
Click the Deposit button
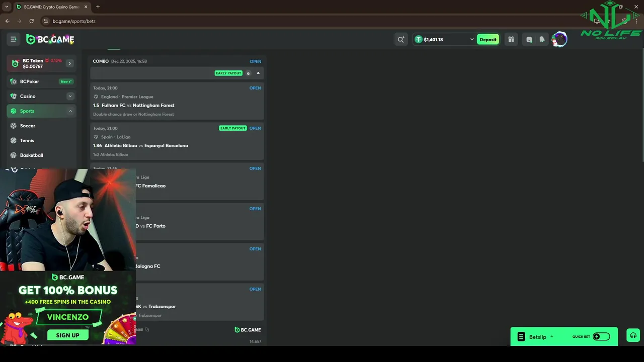(x=488, y=39)
